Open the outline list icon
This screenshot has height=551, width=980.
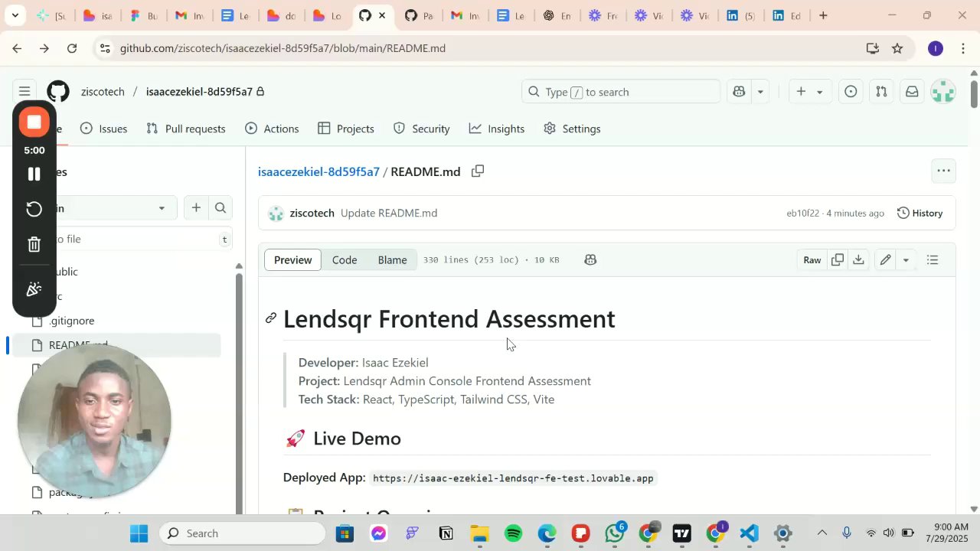(x=933, y=260)
